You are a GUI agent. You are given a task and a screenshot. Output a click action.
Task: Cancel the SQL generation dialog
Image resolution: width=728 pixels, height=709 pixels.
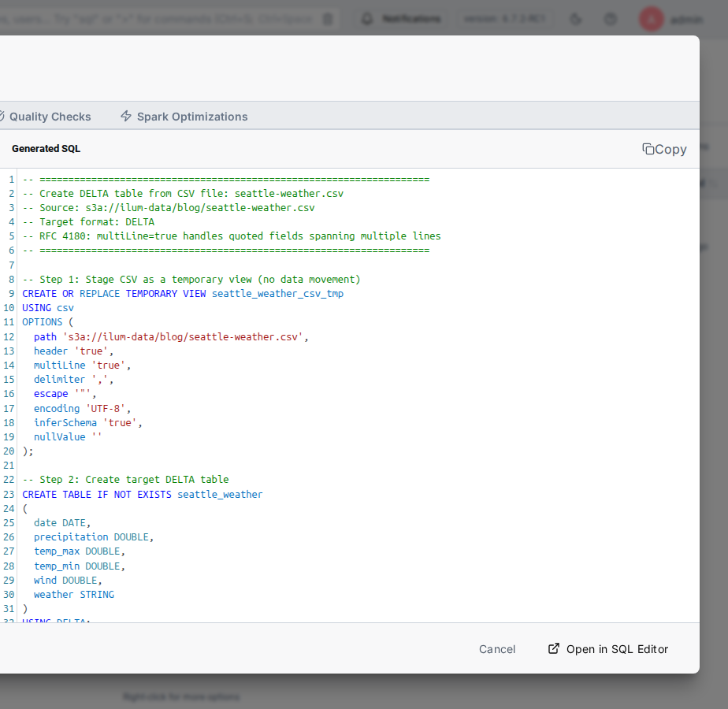(x=497, y=649)
